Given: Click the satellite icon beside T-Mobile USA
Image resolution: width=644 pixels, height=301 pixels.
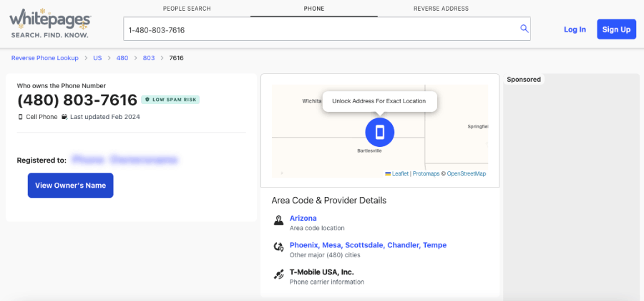Looking at the screenshot, I should (278, 274).
